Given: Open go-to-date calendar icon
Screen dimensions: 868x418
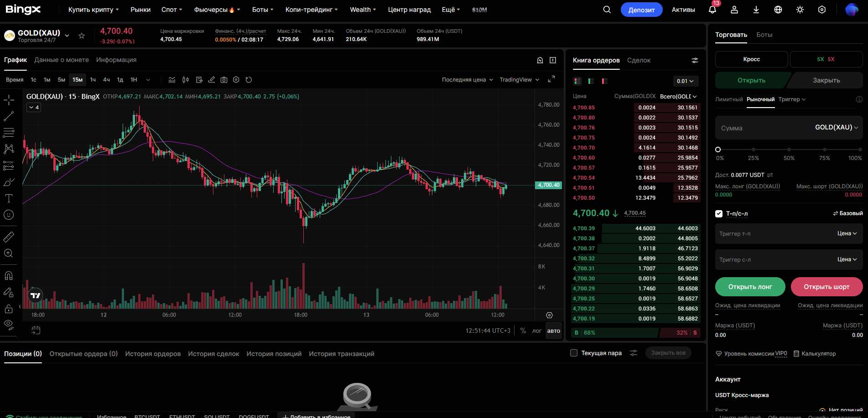Looking at the screenshot, I should click(x=36, y=330).
